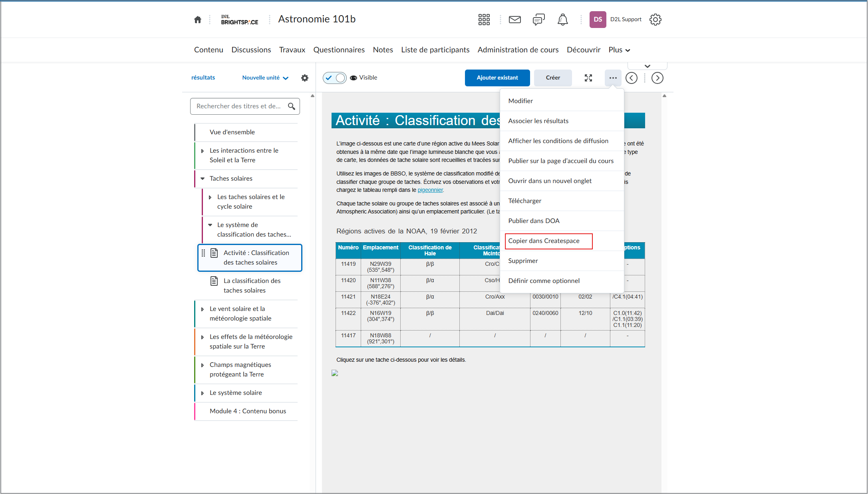Expand Les interactions entre le Soleil et la Terre
868x494 pixels.
tap(203, 151)
